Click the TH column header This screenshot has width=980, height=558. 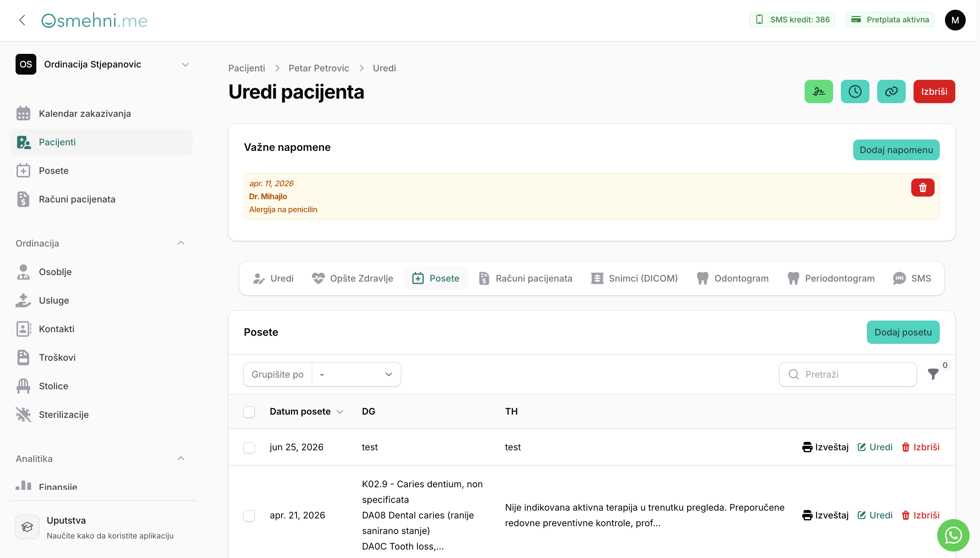tap(511, 412)
